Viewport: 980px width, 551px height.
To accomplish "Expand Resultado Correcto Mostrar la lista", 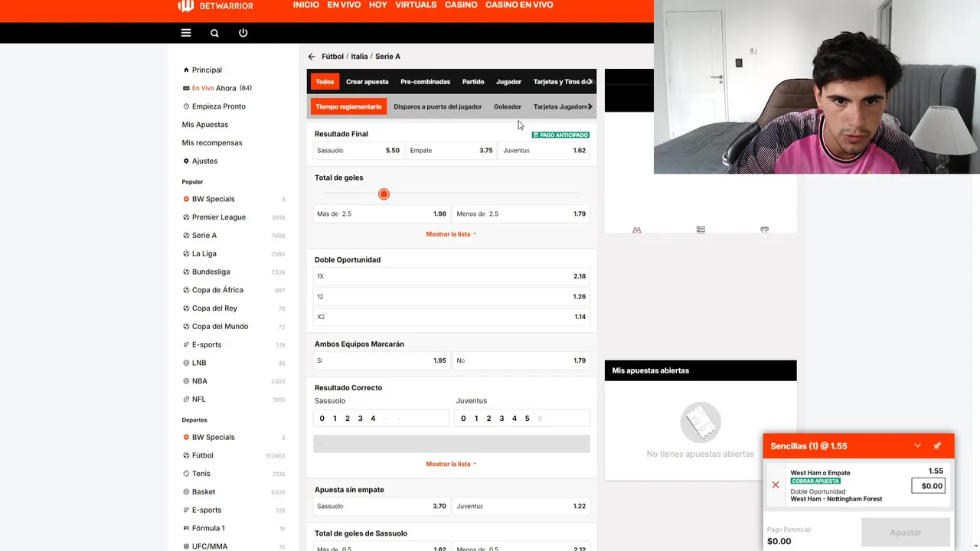I will click(x=451, y=464).
